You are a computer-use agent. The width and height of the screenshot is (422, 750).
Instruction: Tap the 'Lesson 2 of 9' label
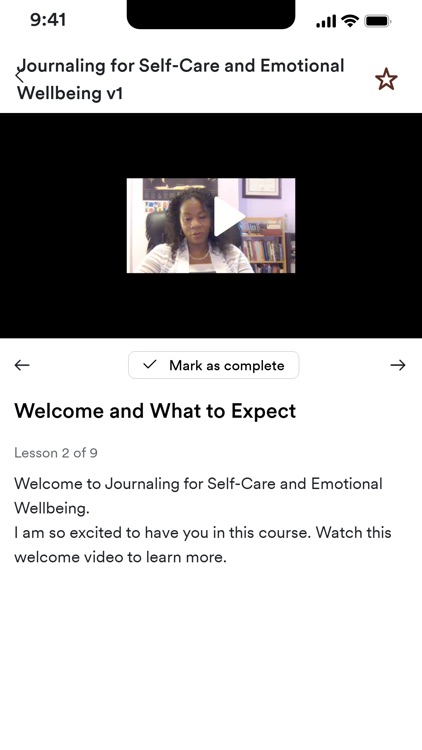coord(56,453)
